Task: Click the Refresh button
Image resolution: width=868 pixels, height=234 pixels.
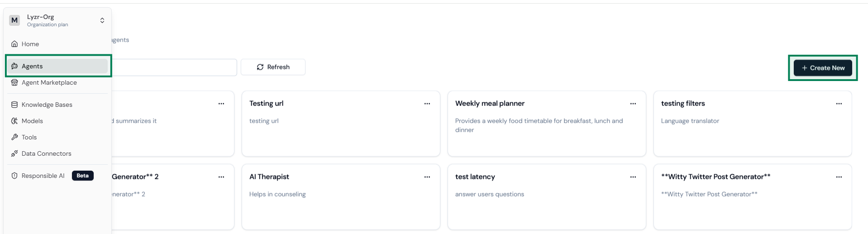Action: point(273,67)
